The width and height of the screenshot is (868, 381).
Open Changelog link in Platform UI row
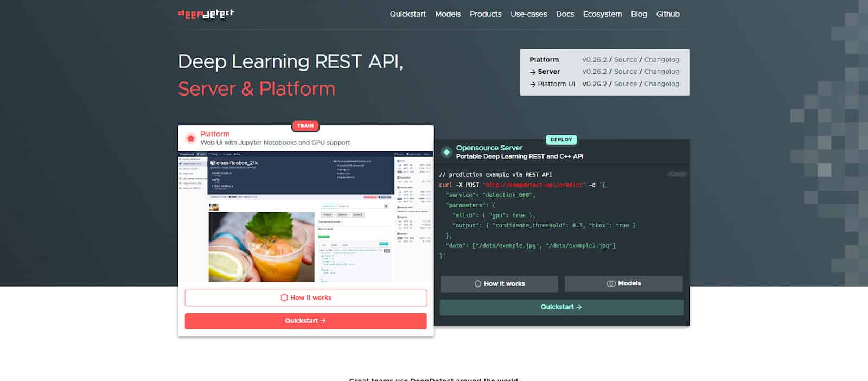tap(661, 84)
